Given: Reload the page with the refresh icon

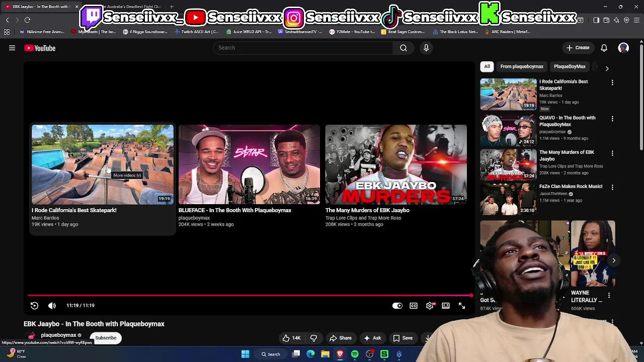Looking at the screenshot, I should click(27, 20).
